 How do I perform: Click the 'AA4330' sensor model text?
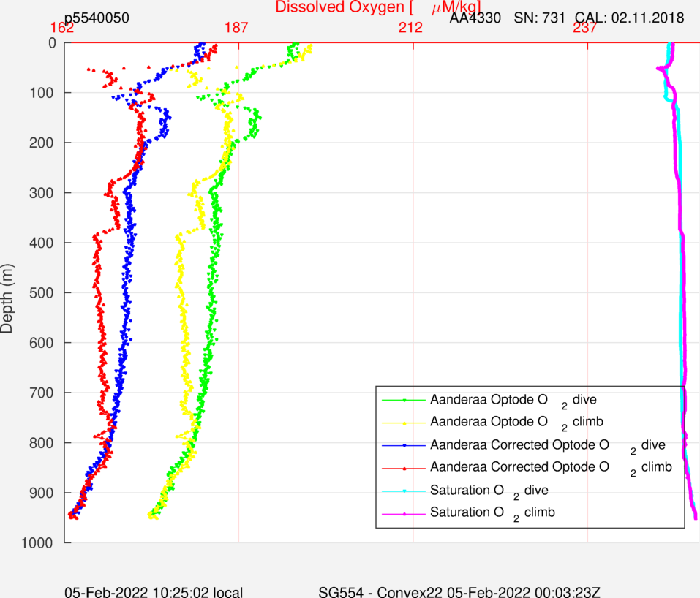[475, 18]
